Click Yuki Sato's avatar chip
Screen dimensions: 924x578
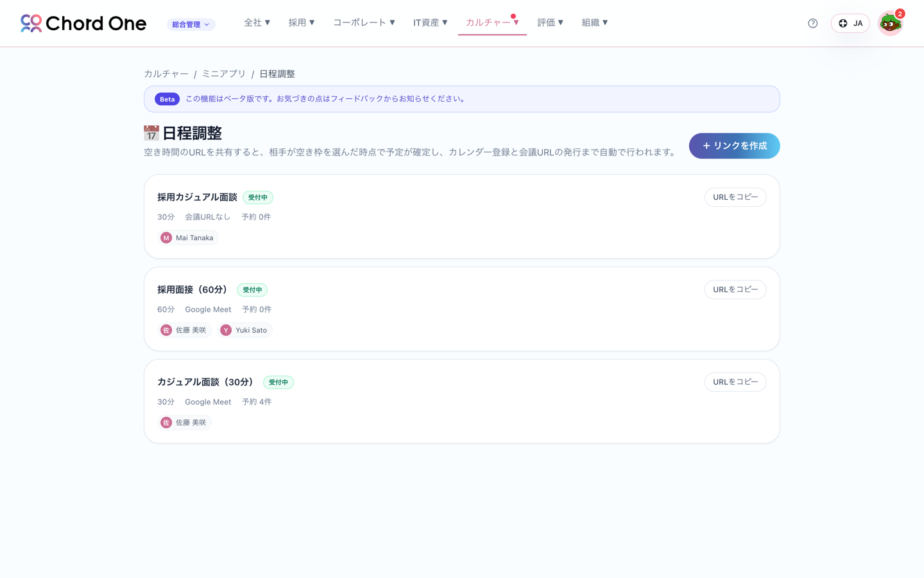point(244,330)
